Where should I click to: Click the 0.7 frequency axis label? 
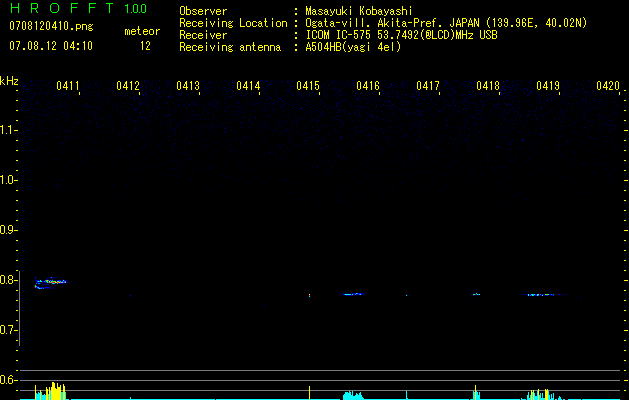(8, 330)
